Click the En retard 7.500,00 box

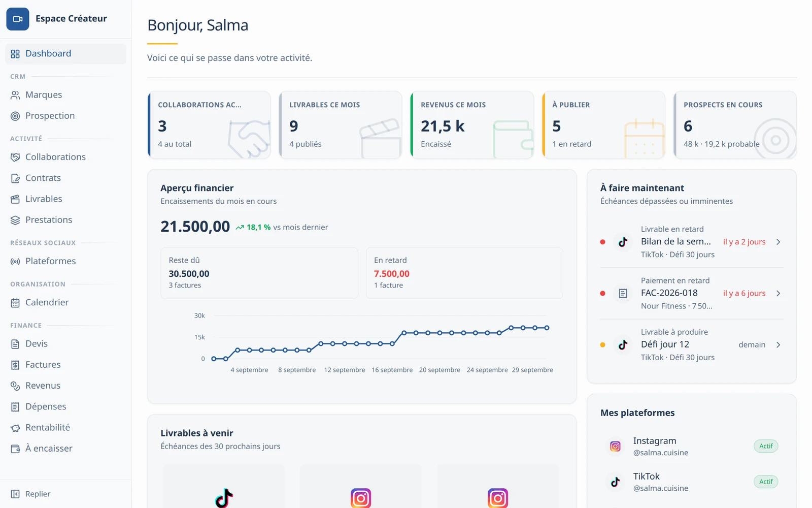(464, 273)
